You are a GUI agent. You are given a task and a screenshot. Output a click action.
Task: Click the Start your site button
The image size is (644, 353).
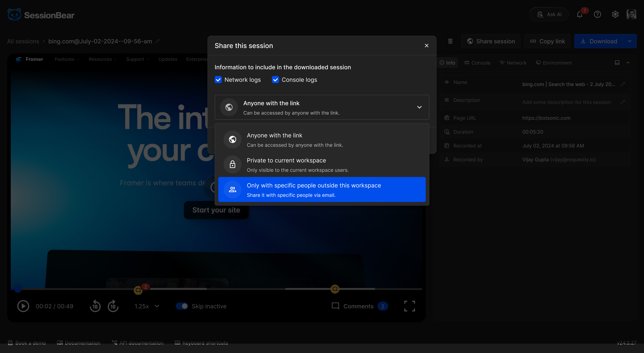coord(216,210)
